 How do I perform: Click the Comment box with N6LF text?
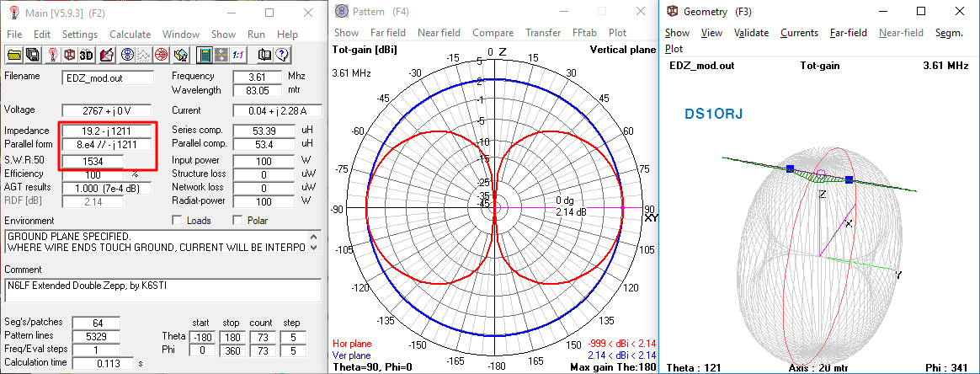tap(162, 291)
